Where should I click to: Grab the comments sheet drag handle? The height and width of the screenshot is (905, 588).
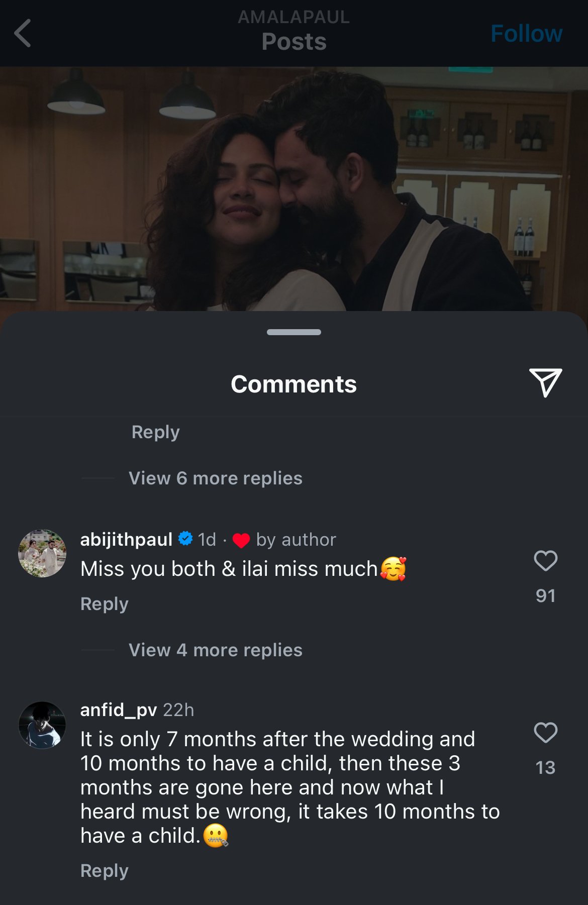coord(294,332)
